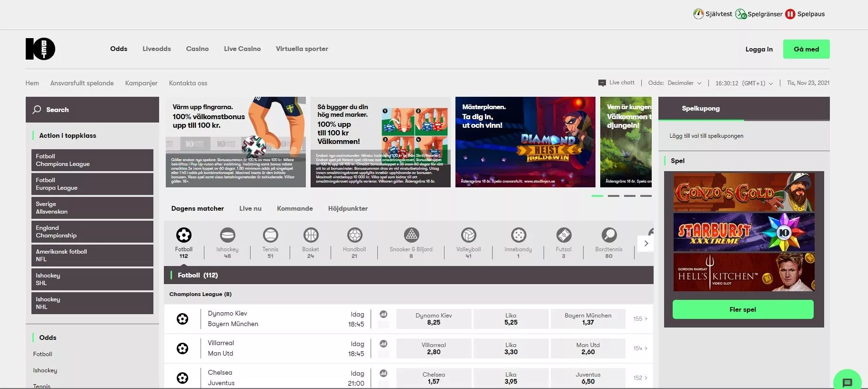Select Lika 3,95 for Chelsea match
The image size is (868, 389).
(x=511, y=378)
